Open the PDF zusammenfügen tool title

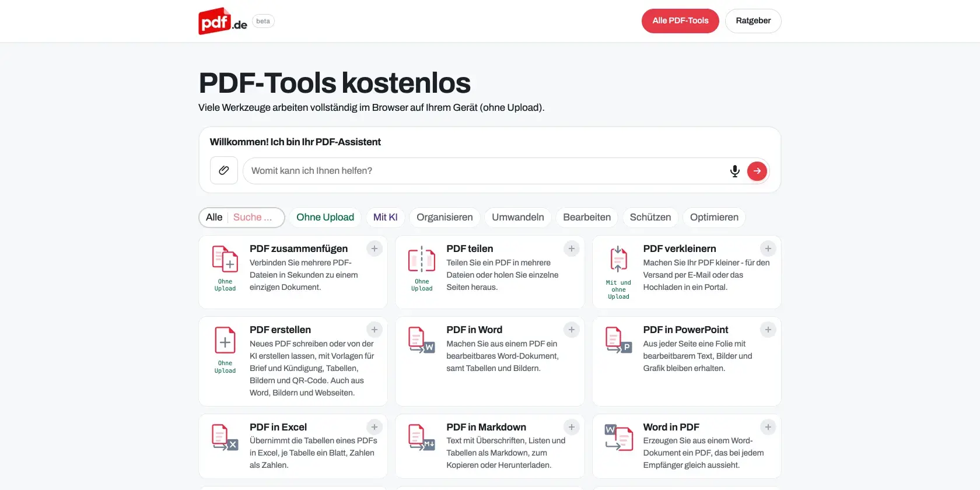pos(299,249)
